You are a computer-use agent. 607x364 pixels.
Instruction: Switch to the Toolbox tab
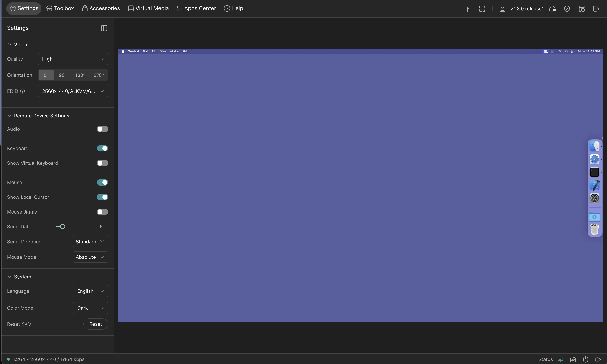(60, 8)
